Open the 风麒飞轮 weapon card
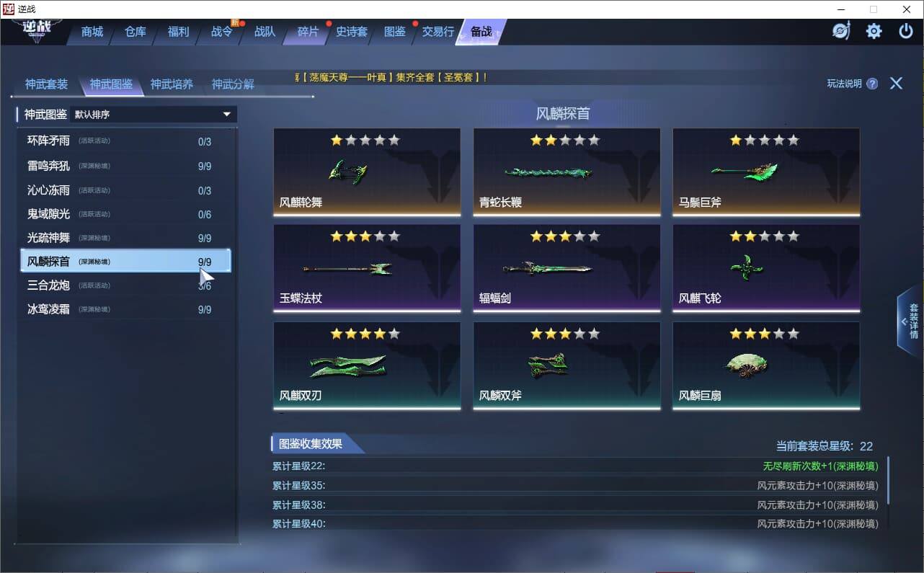The width and height of the screenshot is (924, 573). 766,269
